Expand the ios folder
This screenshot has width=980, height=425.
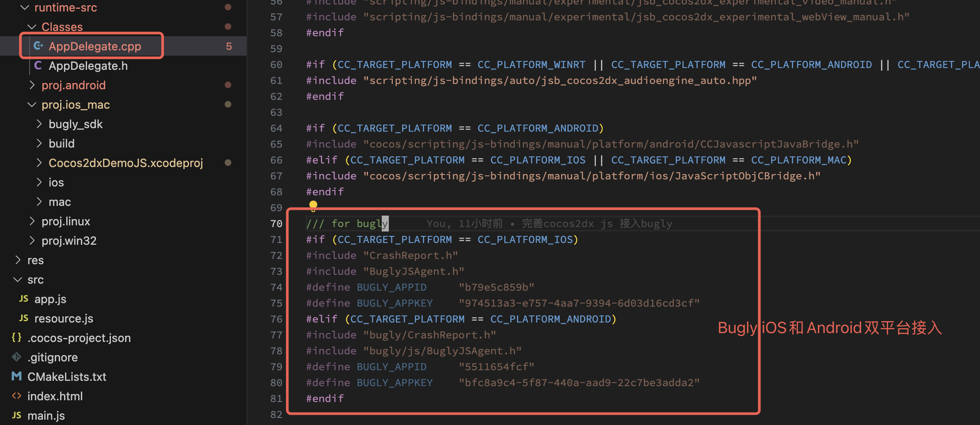39,182
